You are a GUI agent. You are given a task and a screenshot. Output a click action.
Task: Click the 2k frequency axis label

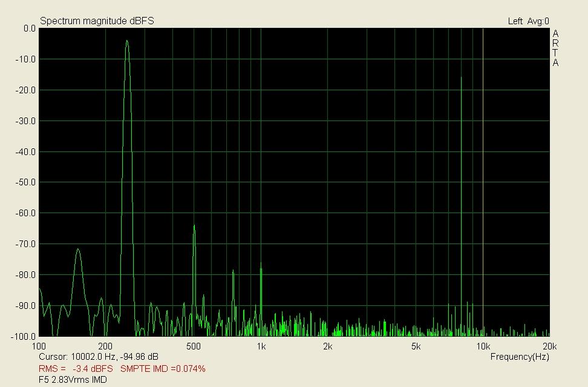[x=328, y=346]
